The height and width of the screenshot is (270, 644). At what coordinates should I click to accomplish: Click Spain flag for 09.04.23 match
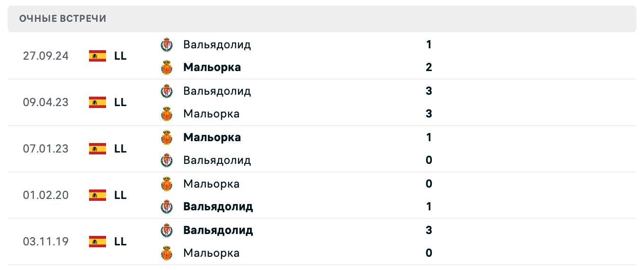(x=98, y=102)
